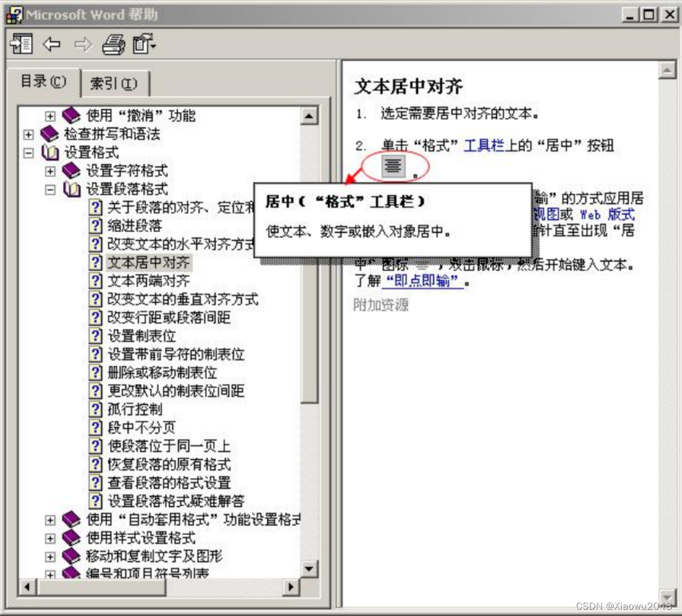Collapse the 设置格式 node

(28, 152)
